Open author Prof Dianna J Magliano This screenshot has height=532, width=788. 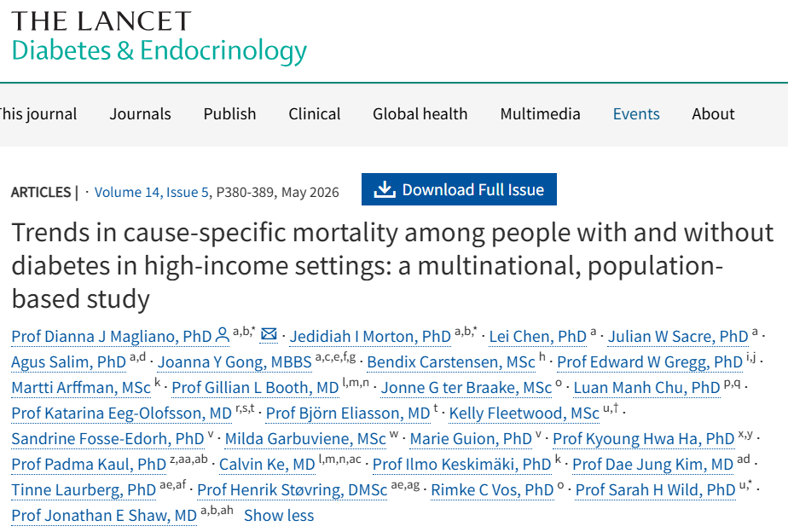click(x=111, y=336)
